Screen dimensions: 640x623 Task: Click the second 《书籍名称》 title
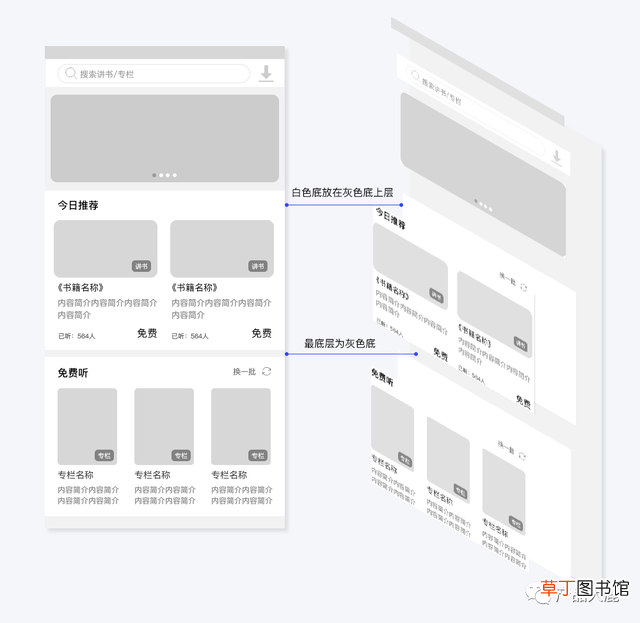(x=194, y=287)
